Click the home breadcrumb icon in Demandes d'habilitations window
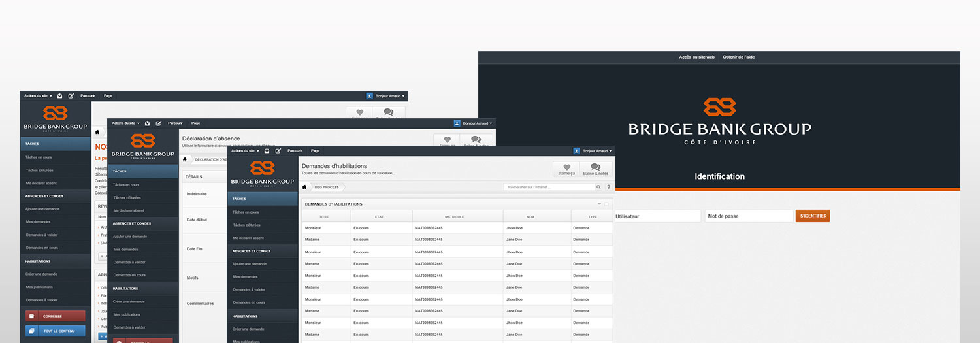The image size is (980, 343). [x=304, y=187]
